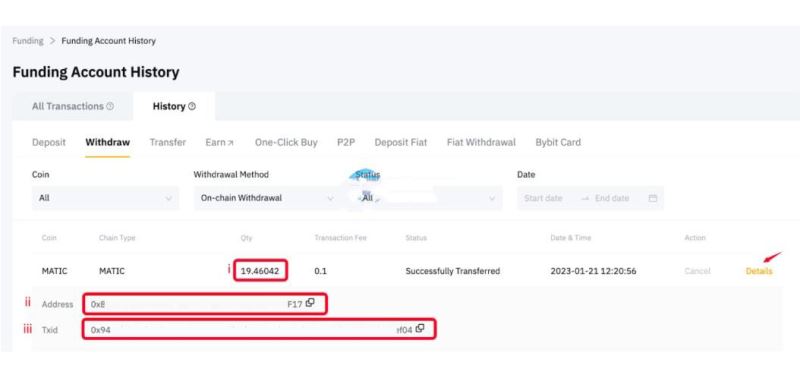This screenshot has width=800, height=381.
Task: Go to Fiat Withdrawal tab
Action: point(481,142)
